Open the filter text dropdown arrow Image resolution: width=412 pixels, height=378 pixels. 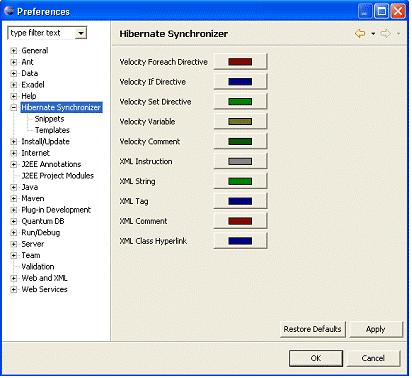click(81, 33)
